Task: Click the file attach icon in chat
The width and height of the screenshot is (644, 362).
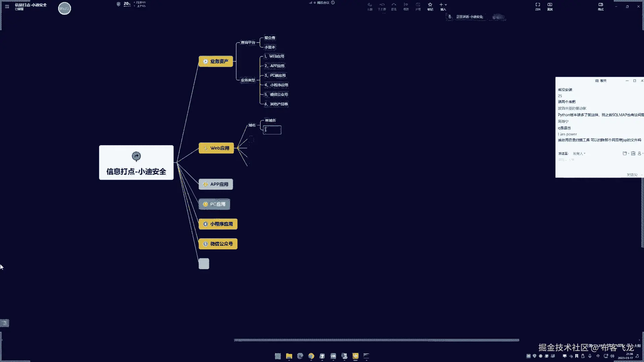Action: coord(625,154)
